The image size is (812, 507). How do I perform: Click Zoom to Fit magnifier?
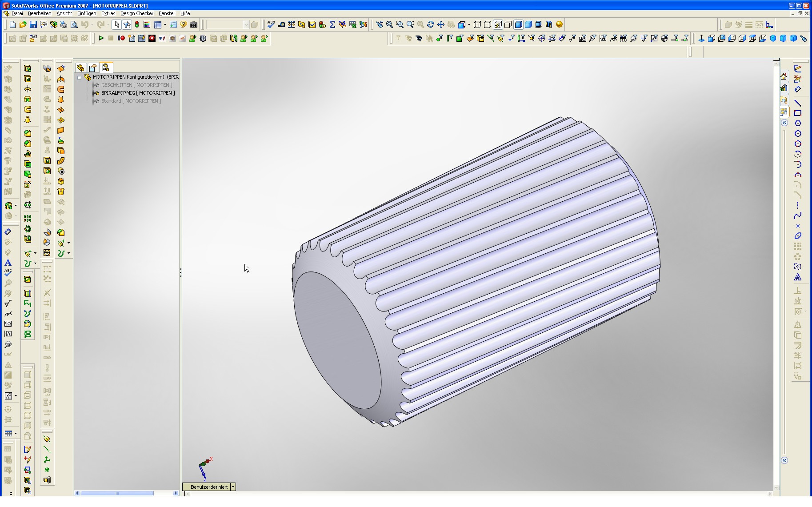(x=390, y=24)
